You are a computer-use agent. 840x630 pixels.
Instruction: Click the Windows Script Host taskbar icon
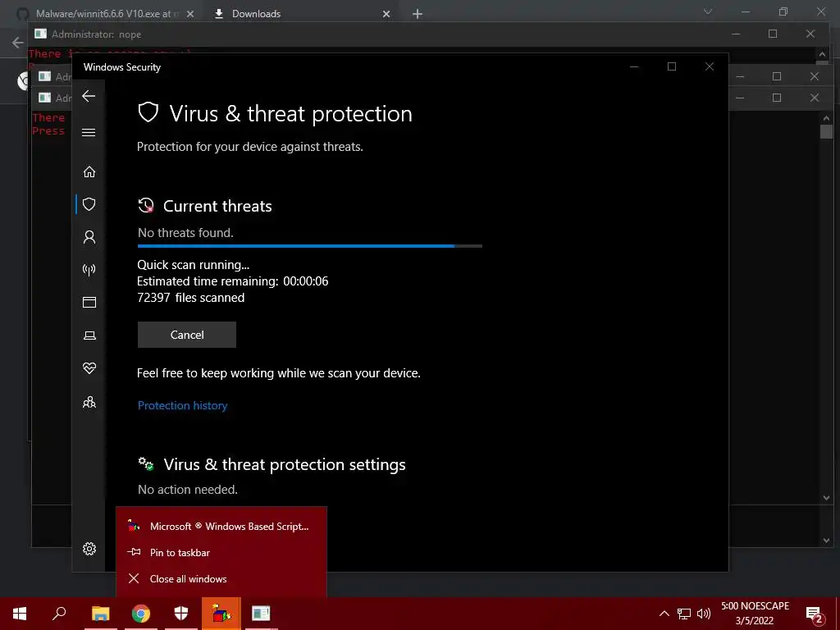click(x=221, y=614)
